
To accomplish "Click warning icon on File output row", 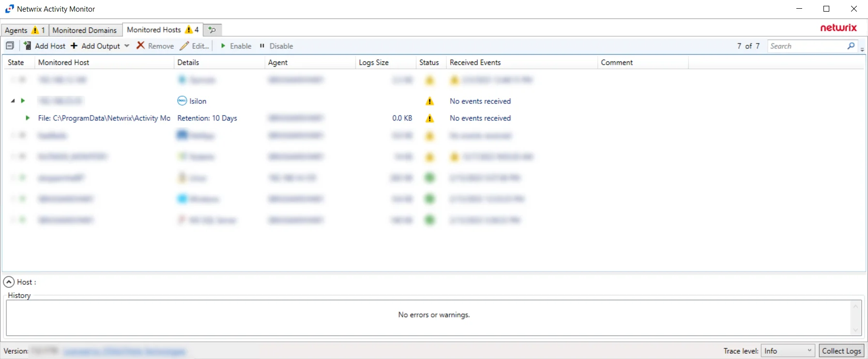I will click(x=429, y=118).
